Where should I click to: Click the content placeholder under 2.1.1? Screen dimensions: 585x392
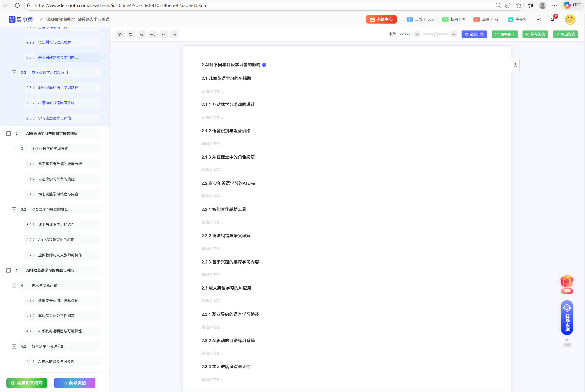tap(212, 117)
